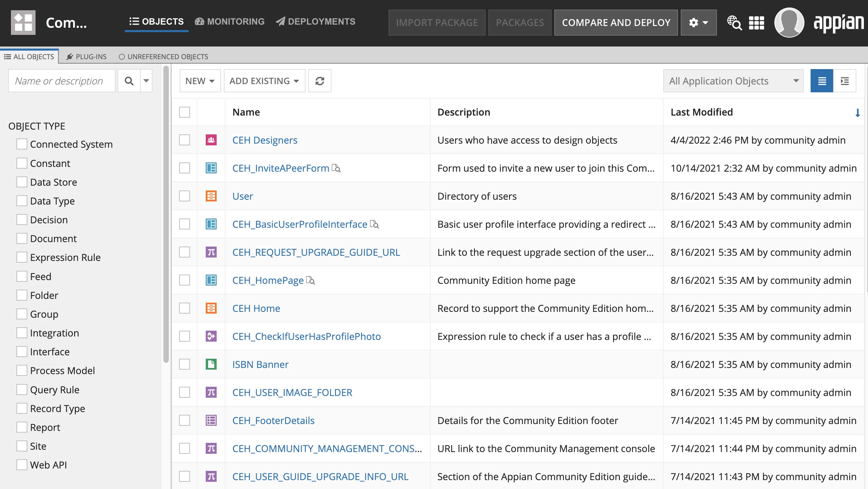
Task: Open the global search magnifier-globe icon
Action: coord(734,23)
